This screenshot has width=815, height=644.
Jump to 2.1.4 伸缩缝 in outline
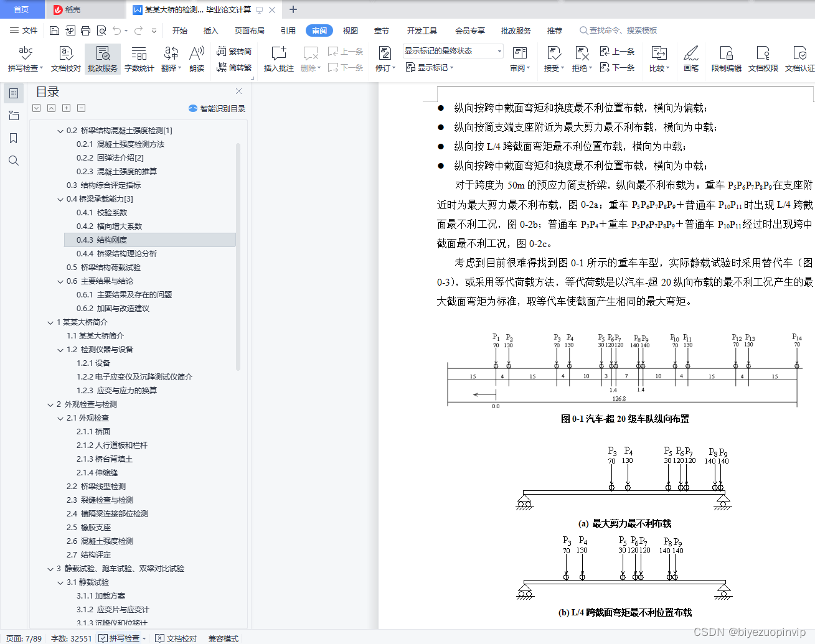(97, 473)
